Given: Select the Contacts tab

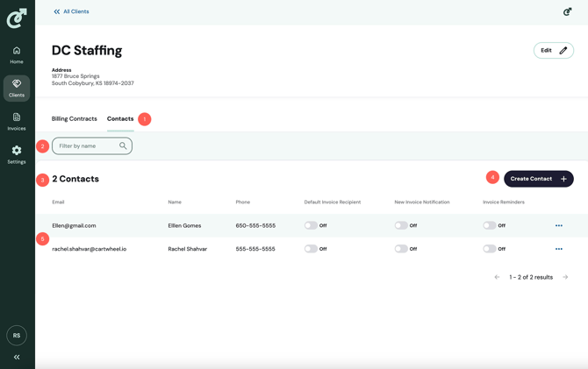Looking at the screenshot, I should point(120,119).
